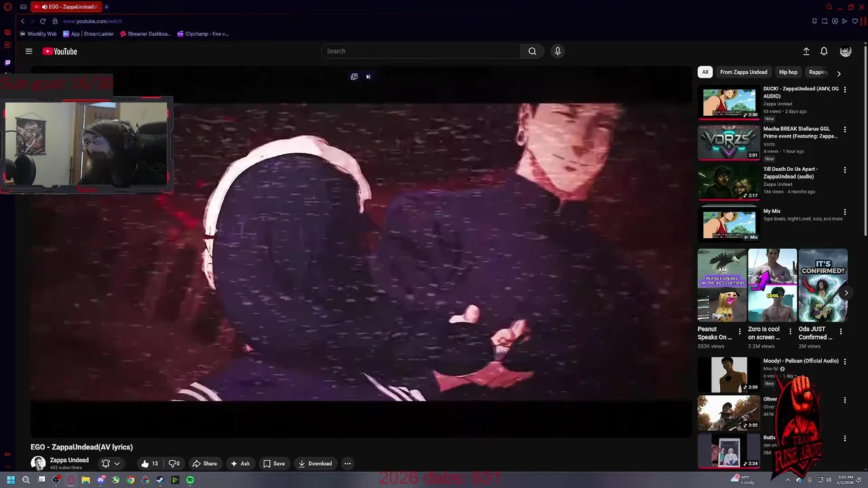This screenshot has width=868, height=488.
Task: Open the account avatar menu
Action: pos(846,52)
